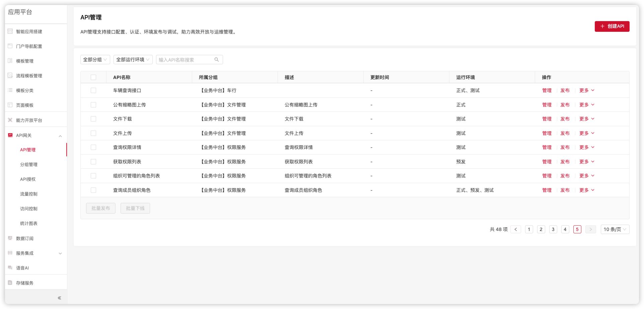The width and height of the screenshot is (644, 309).
Task: Open 能力开放平台 via its sidebar icon
Action: (10, 120)
